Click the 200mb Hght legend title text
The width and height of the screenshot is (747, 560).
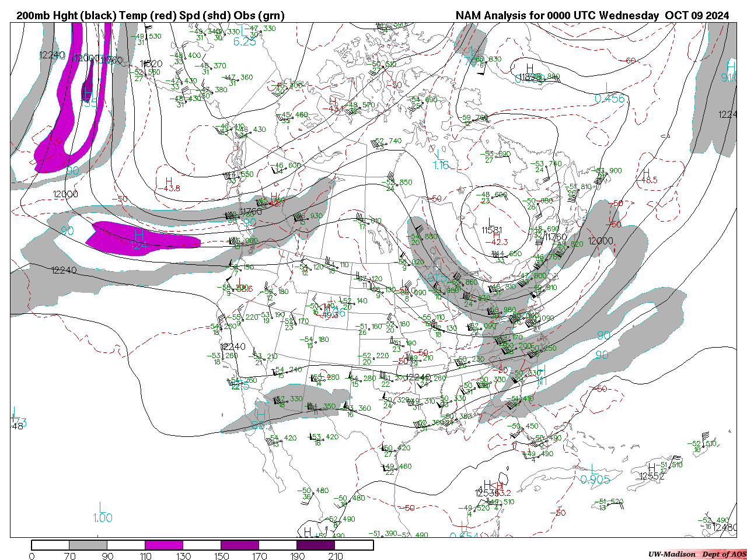(151, 16)
